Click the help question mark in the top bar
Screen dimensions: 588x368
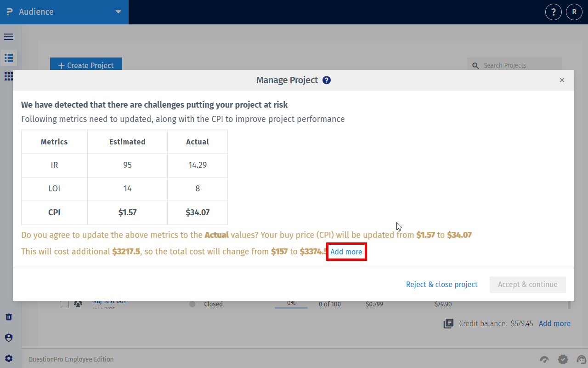[x=553, y=12]
